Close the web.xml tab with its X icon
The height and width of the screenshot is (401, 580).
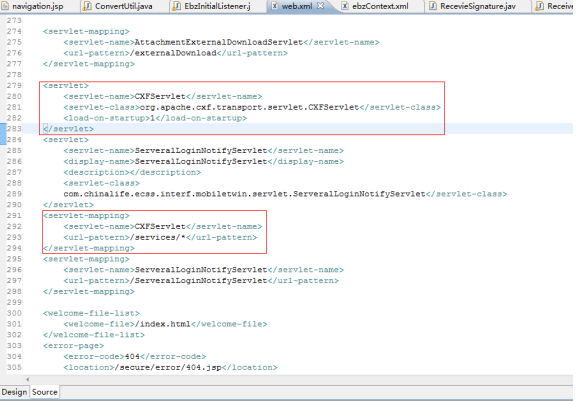coord(321,6)
